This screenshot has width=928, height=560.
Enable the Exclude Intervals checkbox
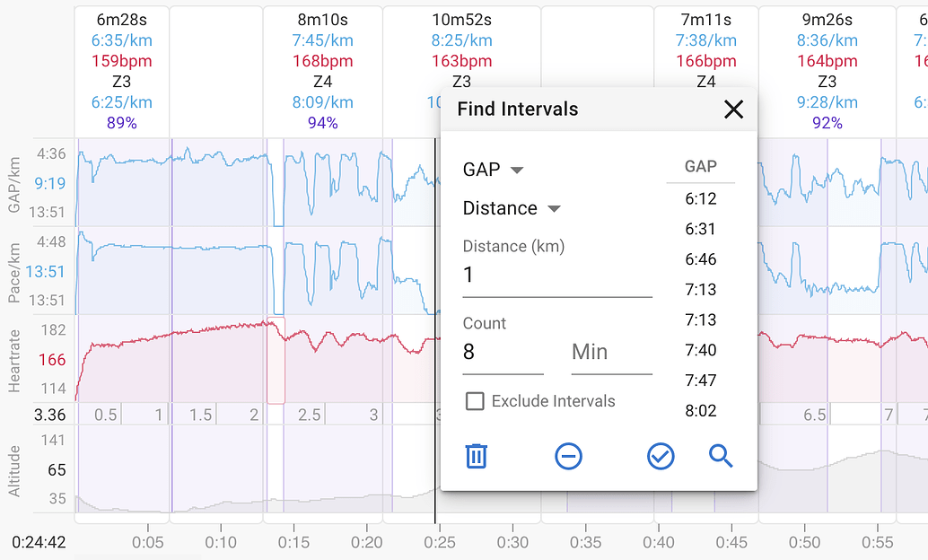pos(475,401)
